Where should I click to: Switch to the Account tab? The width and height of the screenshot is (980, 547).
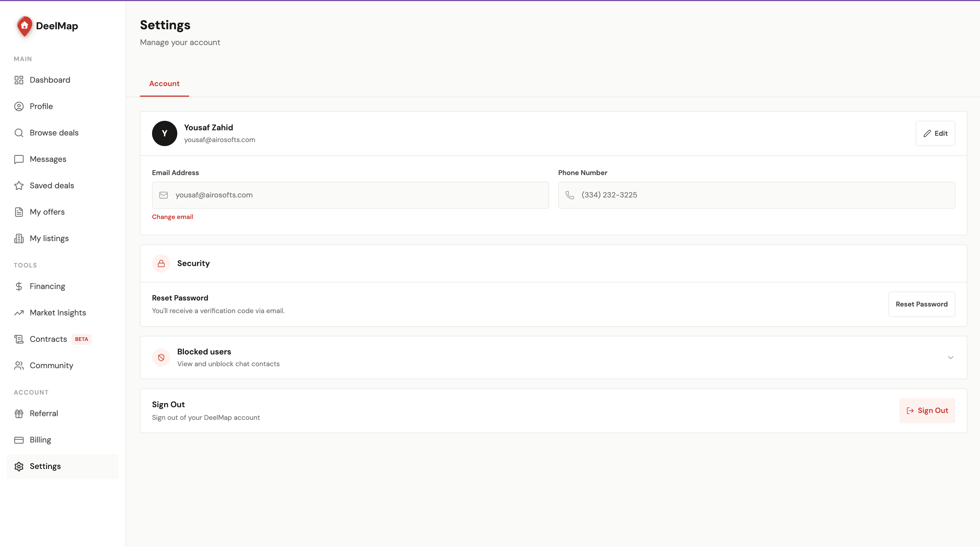pos(164,84)
